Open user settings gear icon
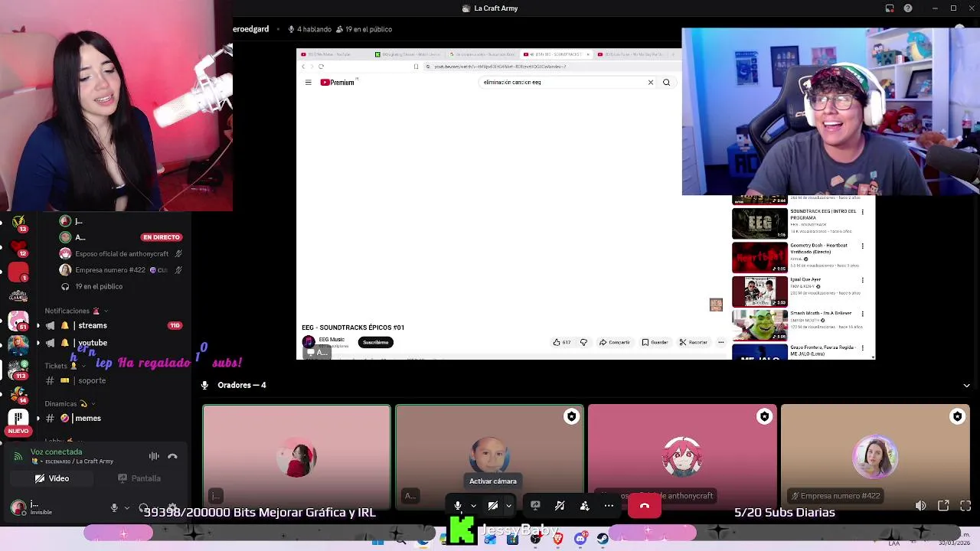This screenshot has width=980, height=551. pos(172,507)
